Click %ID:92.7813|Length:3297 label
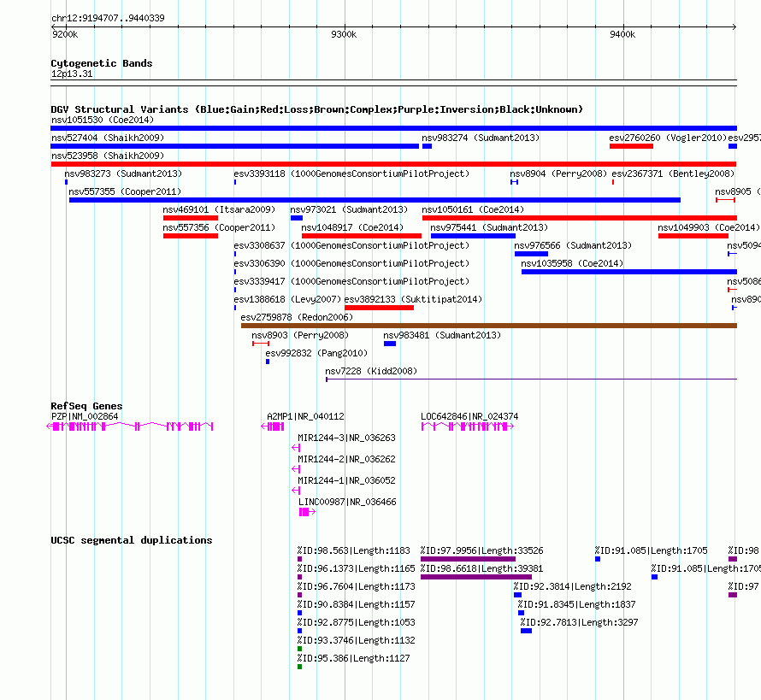 (579, 623)
